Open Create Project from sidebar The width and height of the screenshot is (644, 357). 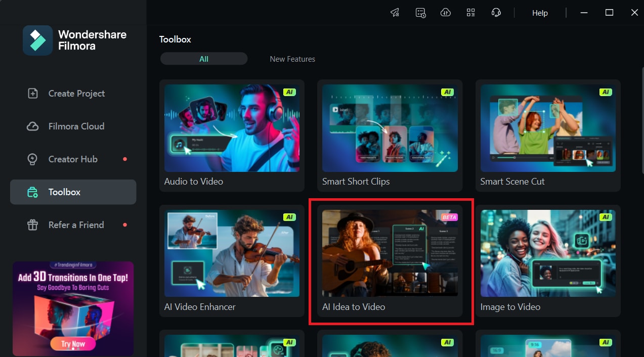pos(73,94)
